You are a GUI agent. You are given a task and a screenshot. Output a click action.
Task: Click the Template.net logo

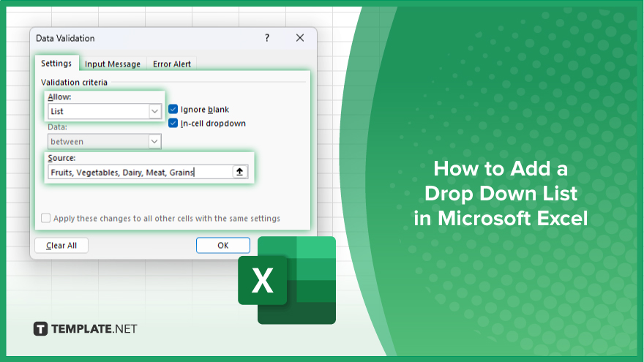(85, 329)
